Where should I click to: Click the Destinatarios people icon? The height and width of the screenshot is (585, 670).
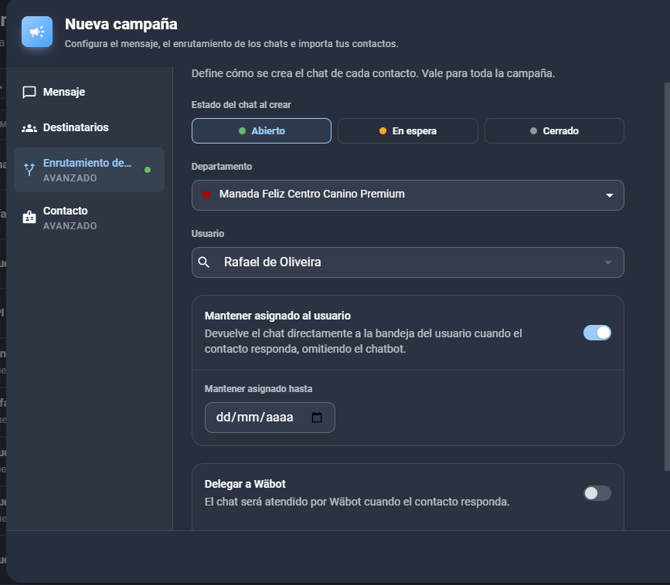pyautogui.click(x=29, y=128)
